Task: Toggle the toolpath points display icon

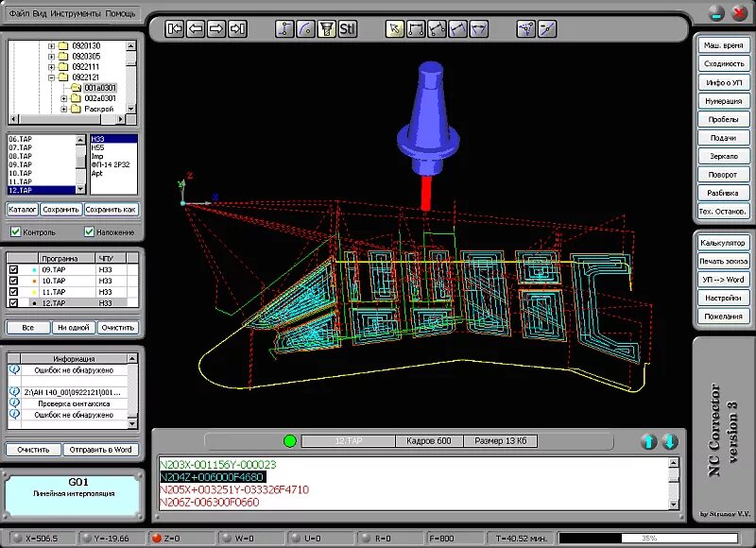Action: [284, 29]
